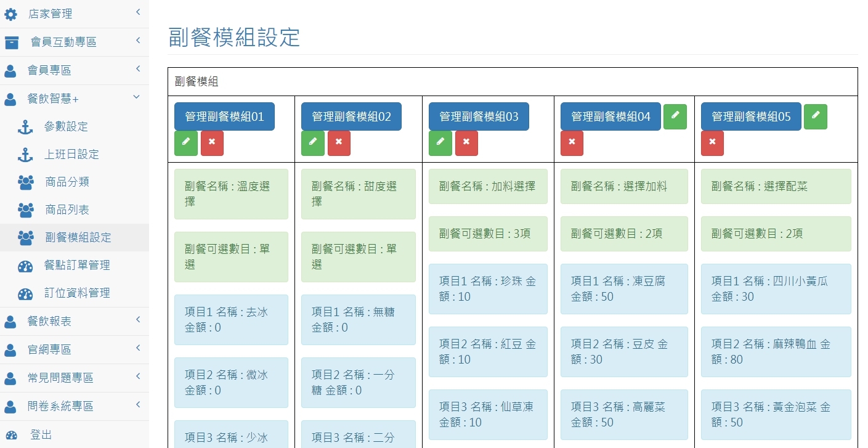The width and height of the screenshot is (868, 448).
Task: Click the 項目2 名稱 : 微冰 box
Action: (231, 383)
